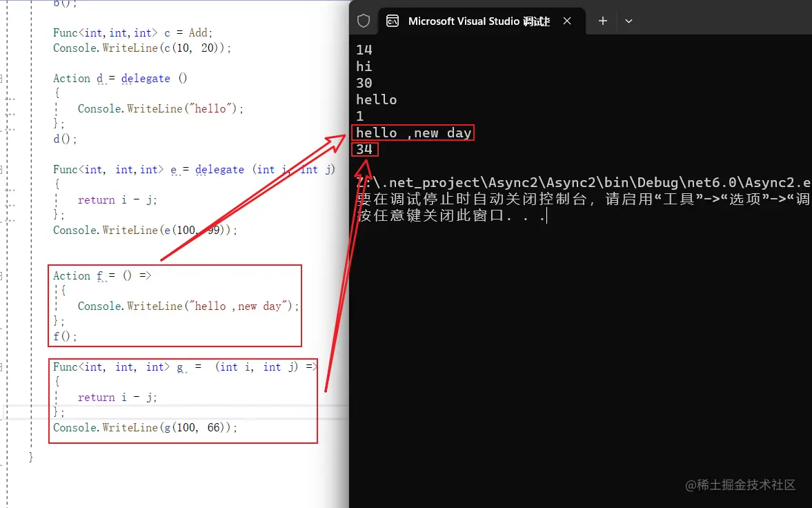Close the Microsoft Visual Studio debug console tab
This screenshot has height=508, width=812.
(x=567, y=21)
